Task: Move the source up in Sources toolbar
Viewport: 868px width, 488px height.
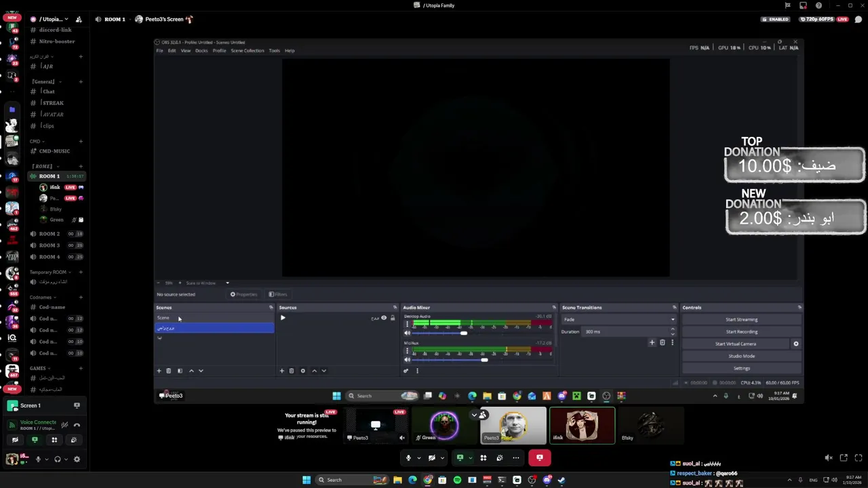Action: point(314,371)
